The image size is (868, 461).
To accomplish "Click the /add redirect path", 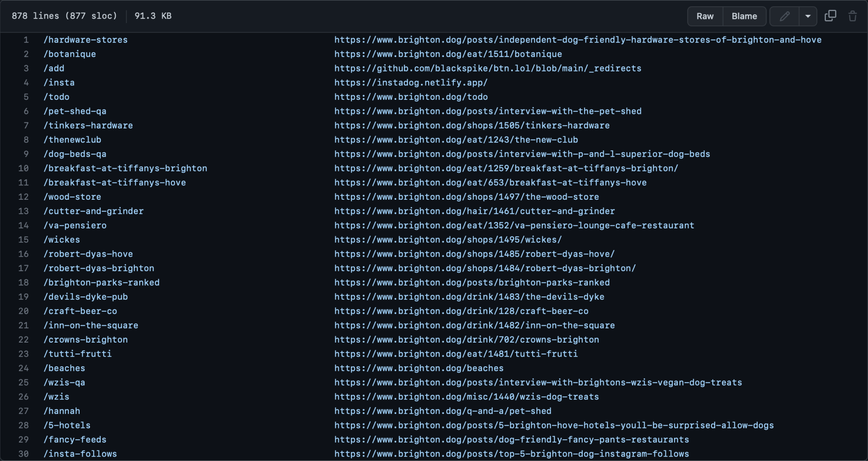I will click(54, 68).
